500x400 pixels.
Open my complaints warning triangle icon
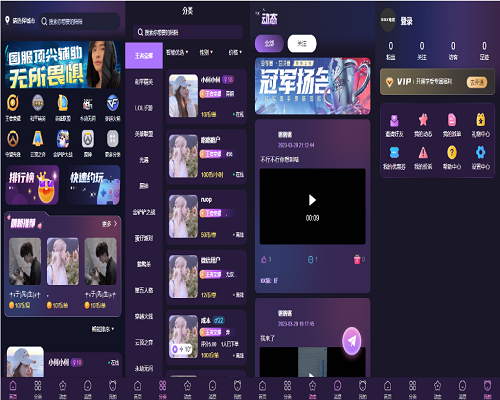(423, 153)
